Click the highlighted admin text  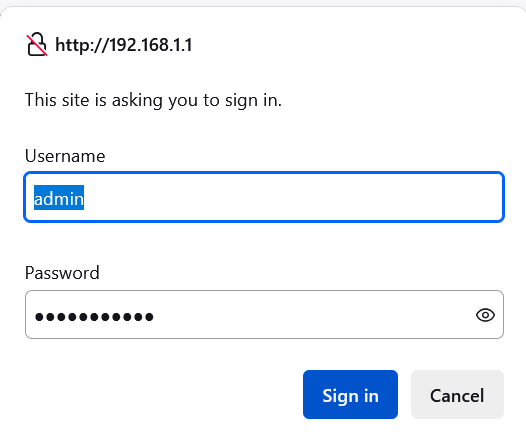[59, 198]
